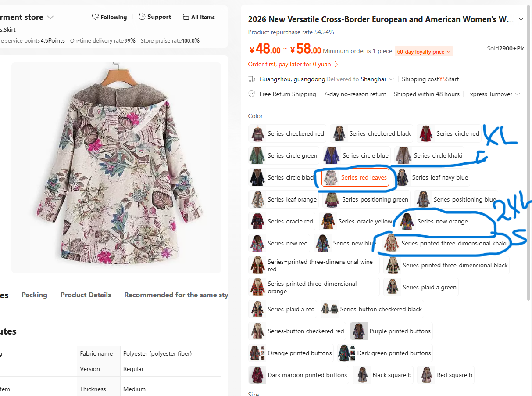Click the Series-oracle yellow jacket thumbnail

328,221
